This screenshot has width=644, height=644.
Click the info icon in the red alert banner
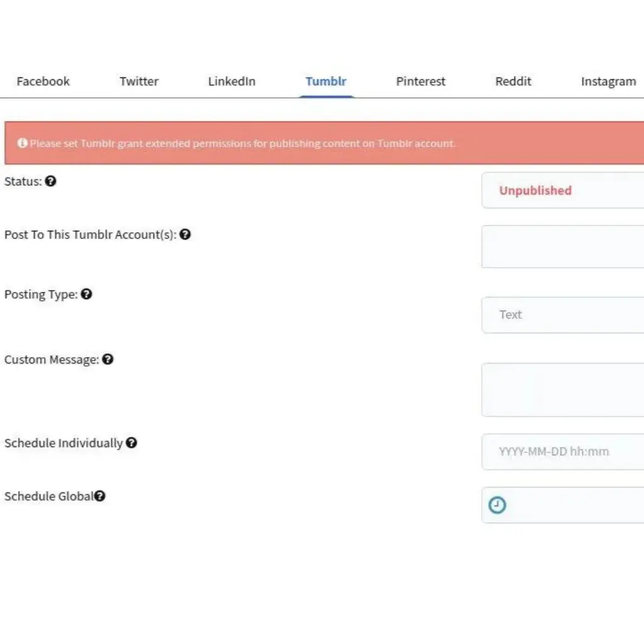pos(23,143)
